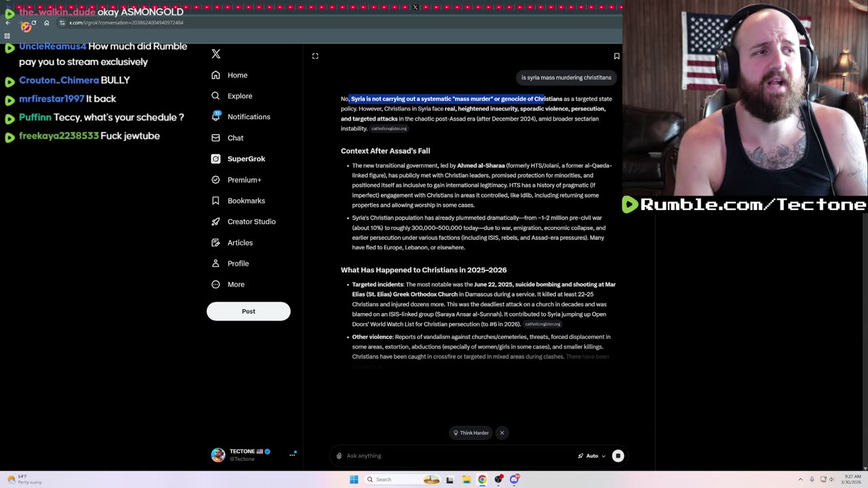This screenshot has height=488, width=868.
Task: Click Rumble.com/Tectone banner text
Action: [753, 205]
